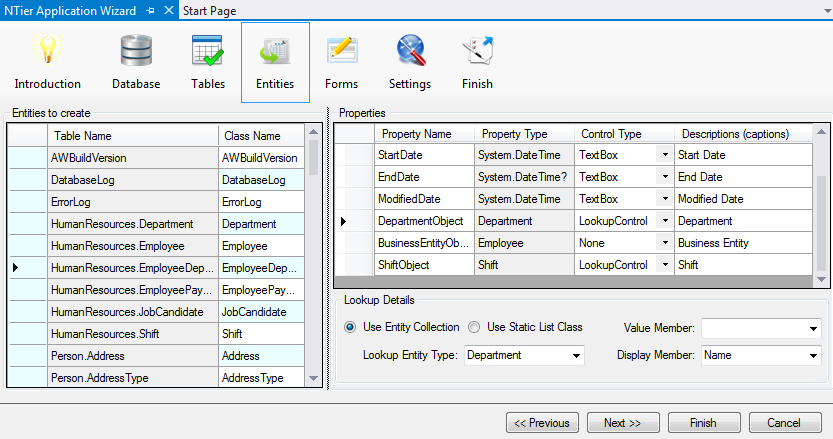Click row selector of HumanResources.EmployeeDep... row
This screenshot has width=833, height=439.
[28, 268]
